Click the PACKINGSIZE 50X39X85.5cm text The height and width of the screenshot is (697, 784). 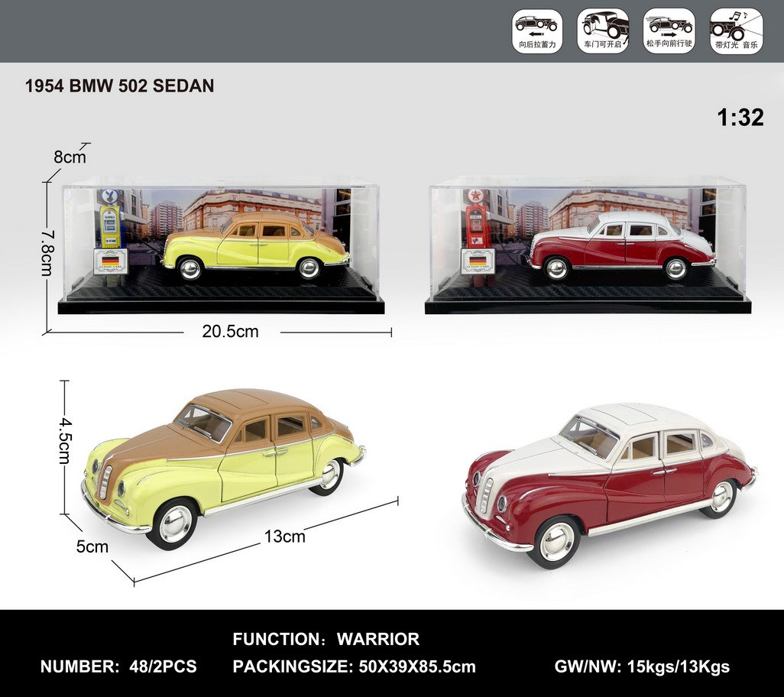point(354,666)
